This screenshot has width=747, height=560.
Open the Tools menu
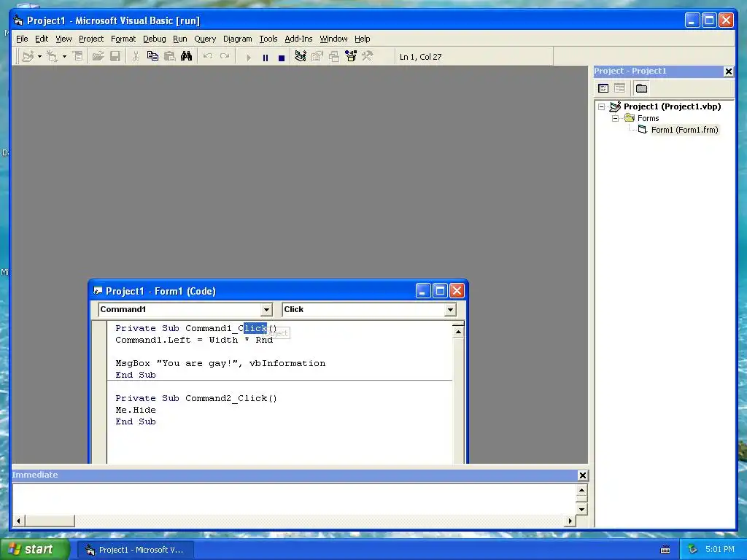click(x=268, y=39)
